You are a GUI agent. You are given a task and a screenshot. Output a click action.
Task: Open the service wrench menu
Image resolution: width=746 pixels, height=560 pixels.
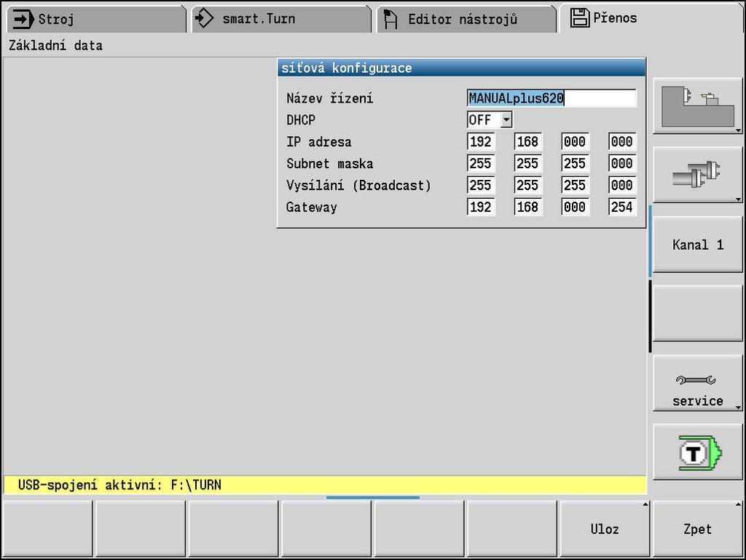pos(697,383)
